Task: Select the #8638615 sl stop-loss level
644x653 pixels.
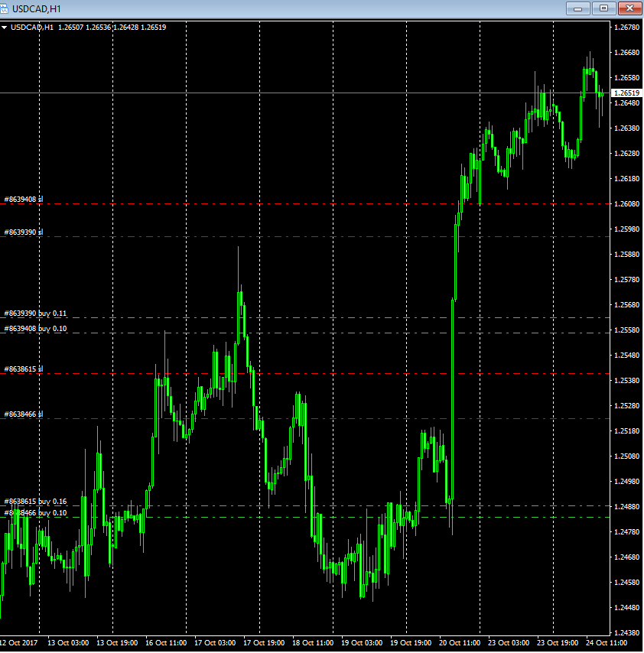Action: pos(23,369)
